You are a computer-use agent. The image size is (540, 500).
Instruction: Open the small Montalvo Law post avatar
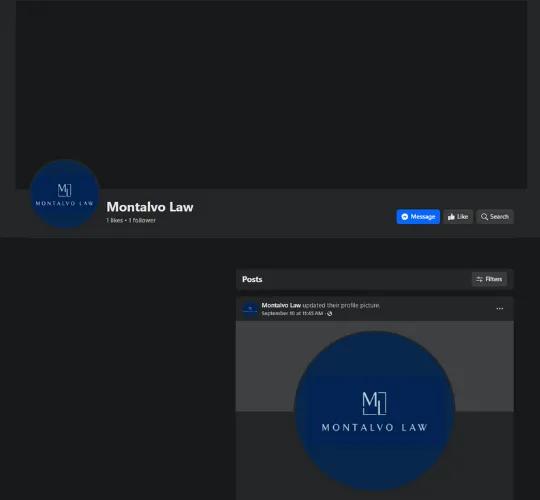250,309
